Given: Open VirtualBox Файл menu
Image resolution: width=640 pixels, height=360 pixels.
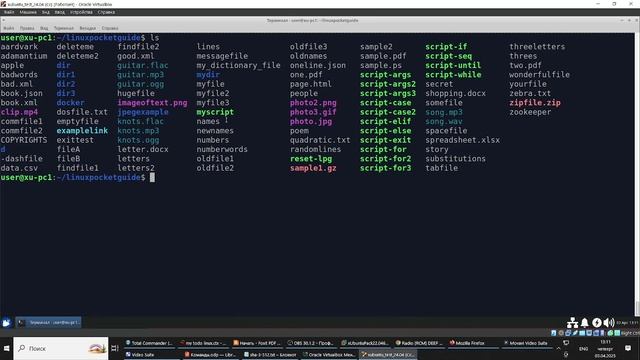Looking at the screenshot, I should (x=9, y=12).
